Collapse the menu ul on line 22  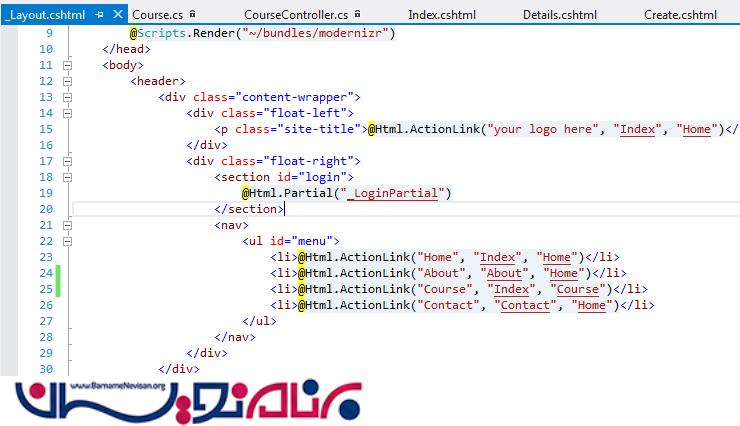tap(68, 241)
